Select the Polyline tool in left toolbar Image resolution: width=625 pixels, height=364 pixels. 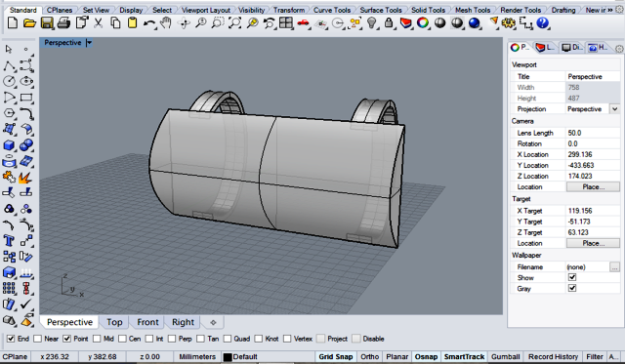click(x=9, y=65)
